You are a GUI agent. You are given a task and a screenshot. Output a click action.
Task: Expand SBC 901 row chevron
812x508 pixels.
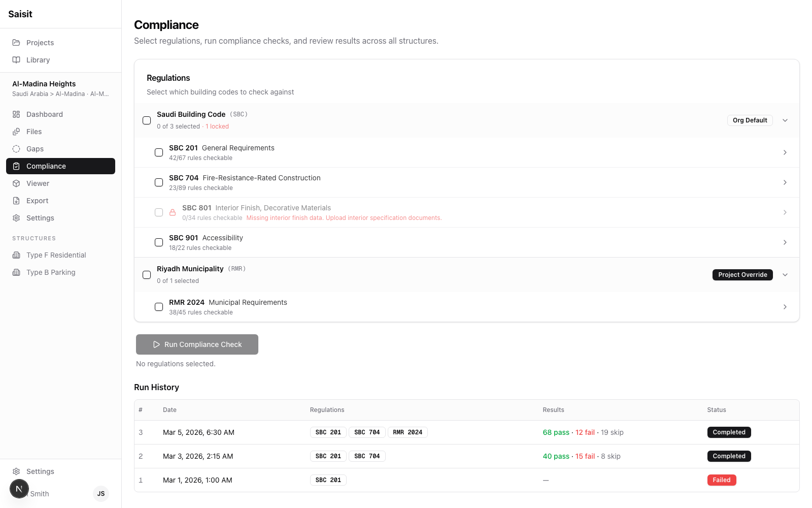click(x=785, y=242)
